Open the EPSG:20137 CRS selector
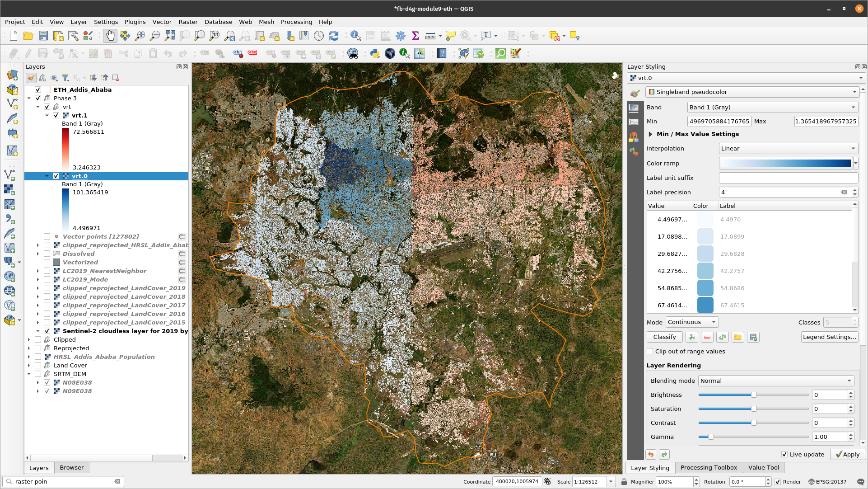 click(x=827, y=482)
